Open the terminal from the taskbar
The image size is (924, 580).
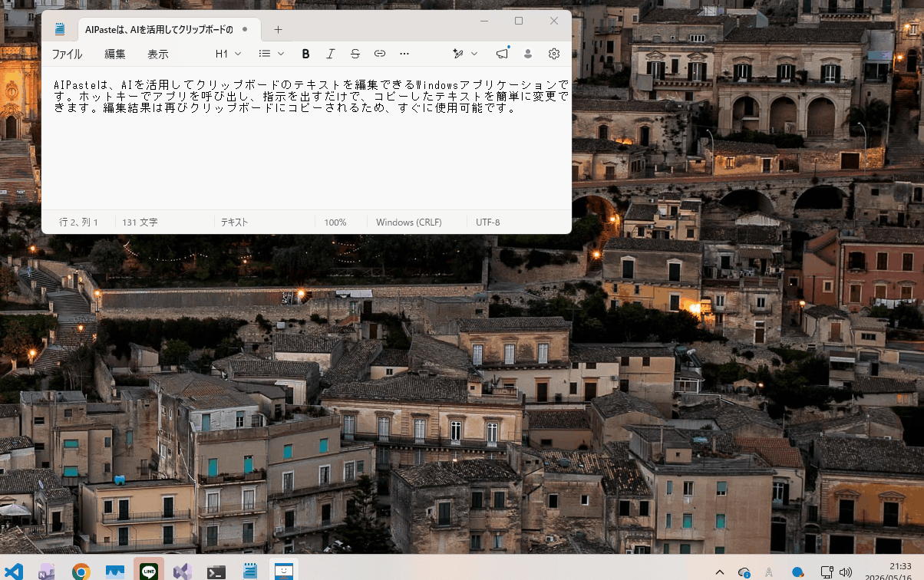coord(216,572)
